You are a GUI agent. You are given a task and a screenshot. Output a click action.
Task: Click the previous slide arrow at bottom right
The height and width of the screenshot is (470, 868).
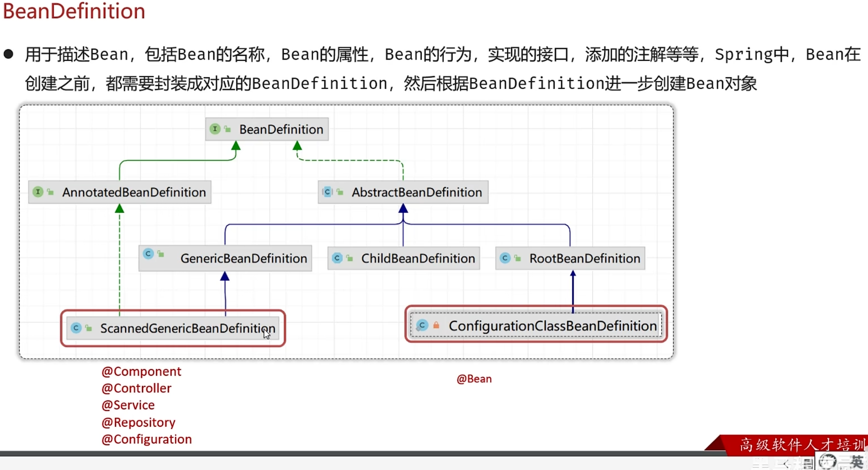(x=786, y=464)
